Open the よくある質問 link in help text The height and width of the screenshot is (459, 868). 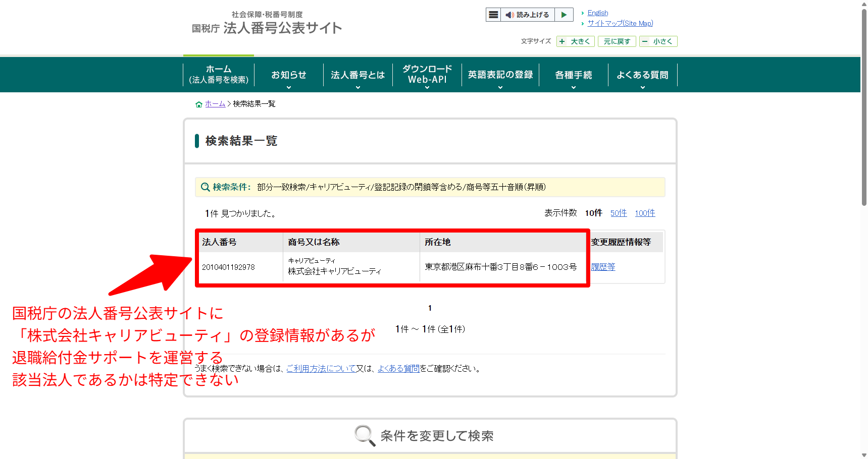[x=398, y=369]
